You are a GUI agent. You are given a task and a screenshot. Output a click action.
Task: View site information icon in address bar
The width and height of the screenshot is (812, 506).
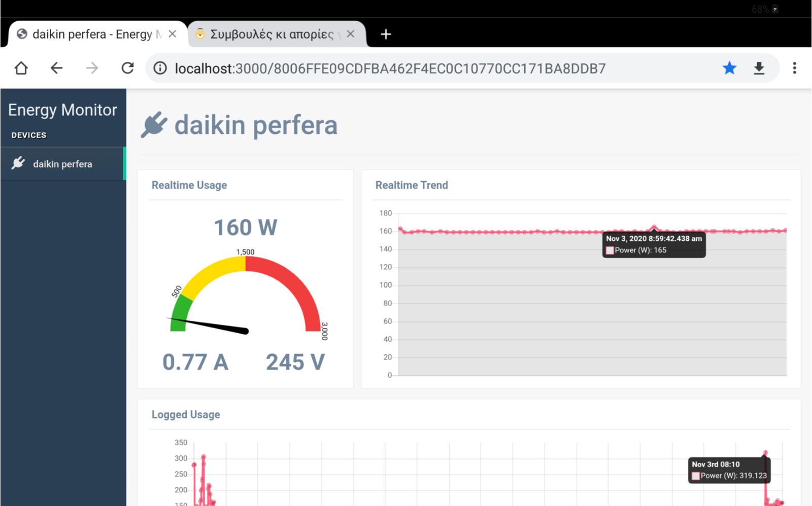(x=160, y=68)
